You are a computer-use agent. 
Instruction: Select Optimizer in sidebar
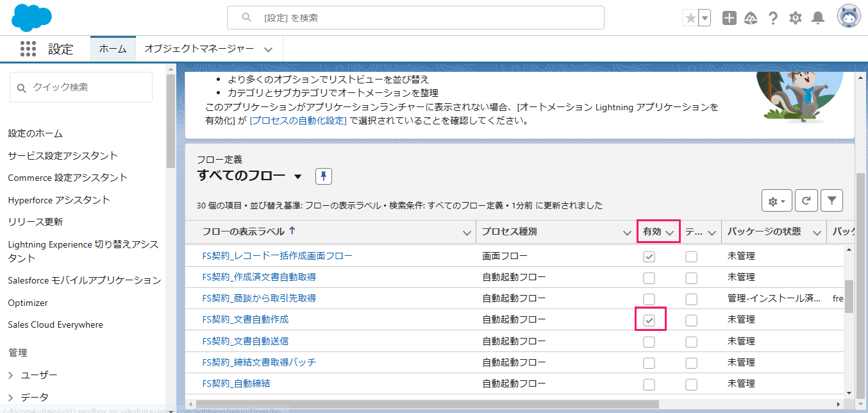click(28, 303)
